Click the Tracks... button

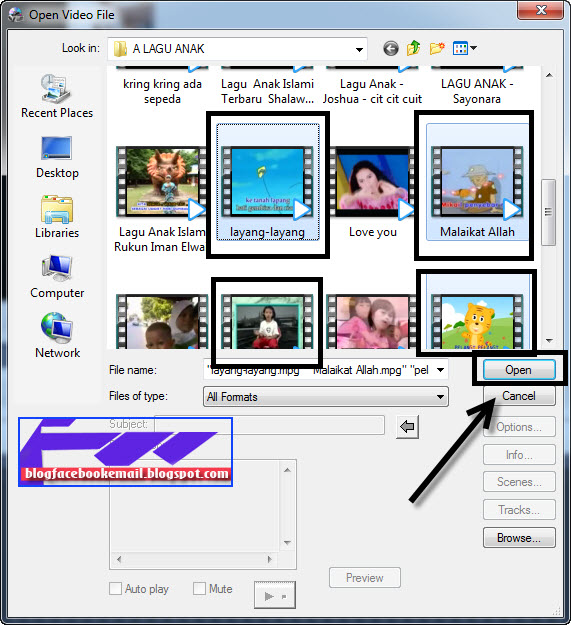519,510
